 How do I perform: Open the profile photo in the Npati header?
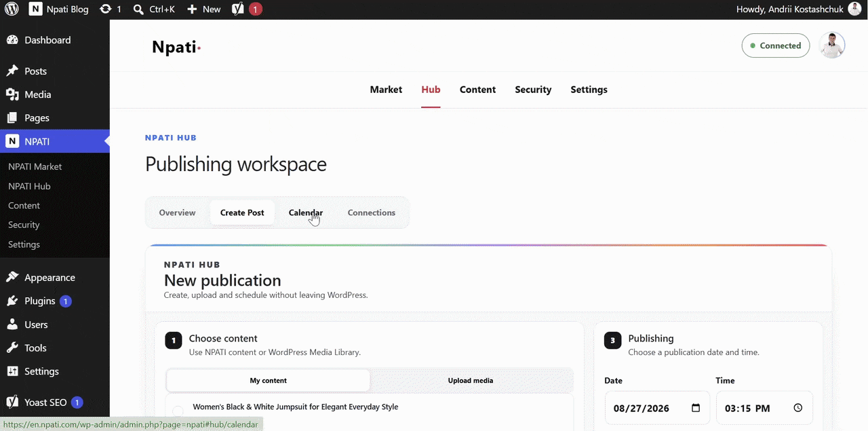pos(832,45)
